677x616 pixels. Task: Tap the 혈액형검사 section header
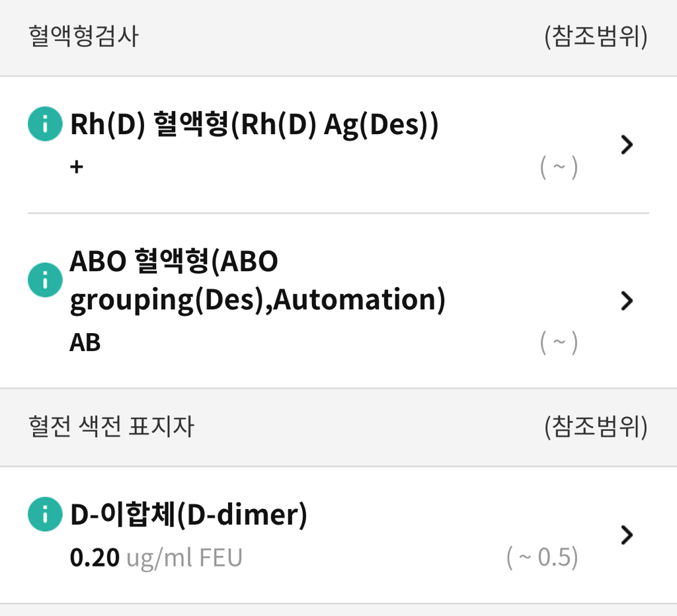point(84,36)
